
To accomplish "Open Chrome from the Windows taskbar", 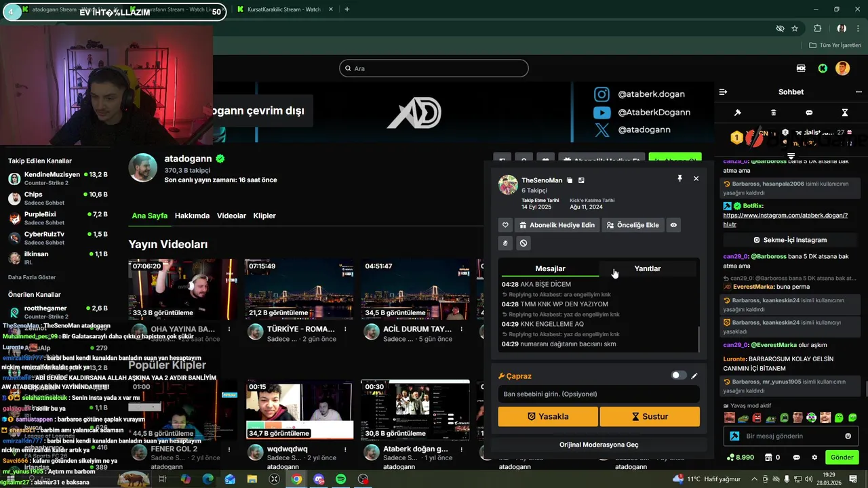I will (296, 479).
